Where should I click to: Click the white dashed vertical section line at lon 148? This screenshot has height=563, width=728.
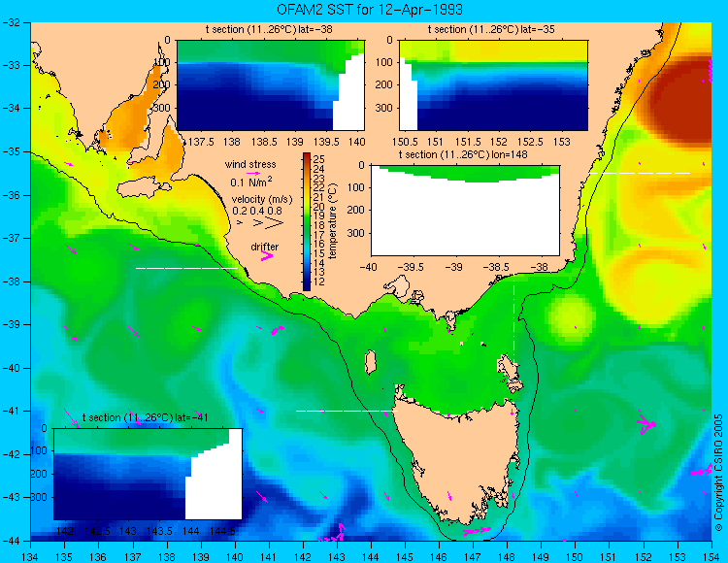point(513,320)
